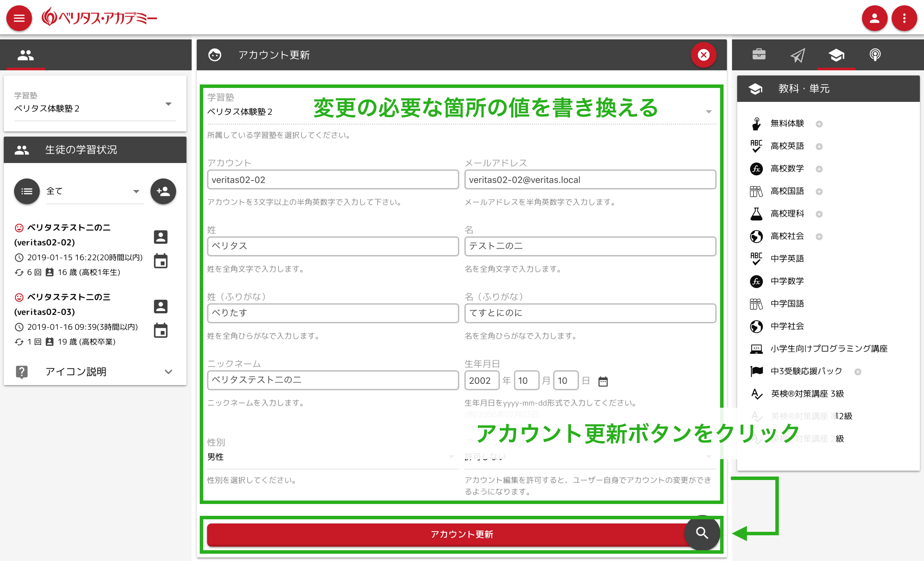This screenshot has height=561, width=924.
Task: Click the 生徒の学習状況 header
Action: 95,150
